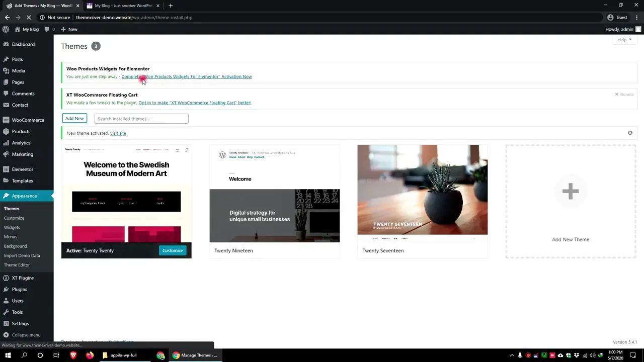The width and height of the screenshot is (644, 362).
Task: Open Customize submenu under Appearance
Action: 14,218
